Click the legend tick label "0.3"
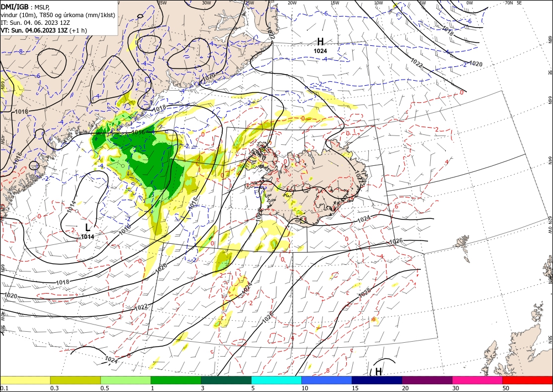The image size is (553, 392). tap(54, 388)
